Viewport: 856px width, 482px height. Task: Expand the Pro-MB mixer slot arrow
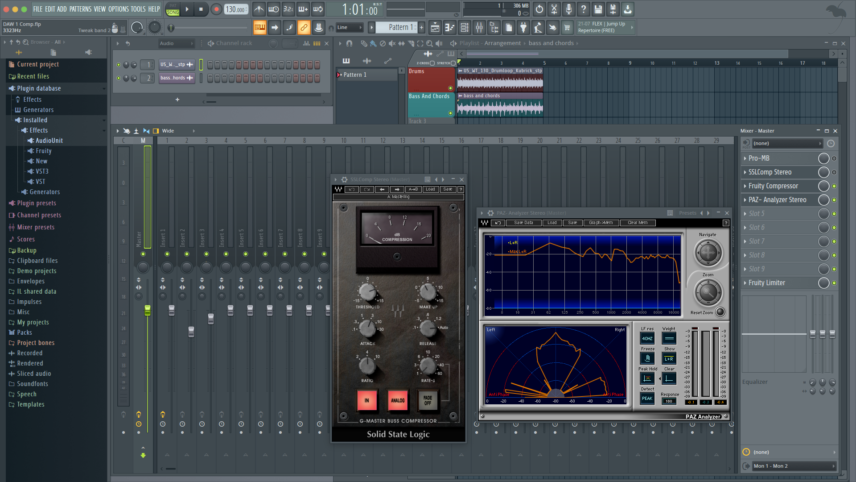click(745, 158)
